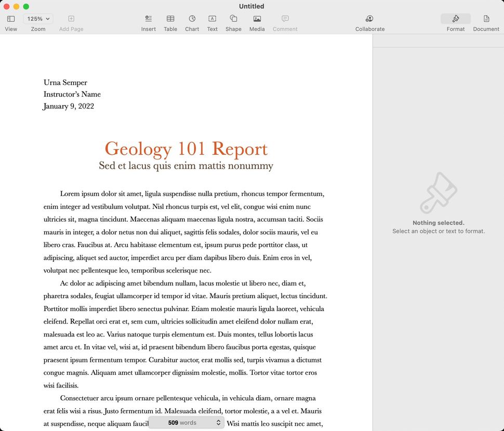The width and height of the screenshot is (504, 431).
Task: Open the View options icon
Action: [x=10, y=21]
